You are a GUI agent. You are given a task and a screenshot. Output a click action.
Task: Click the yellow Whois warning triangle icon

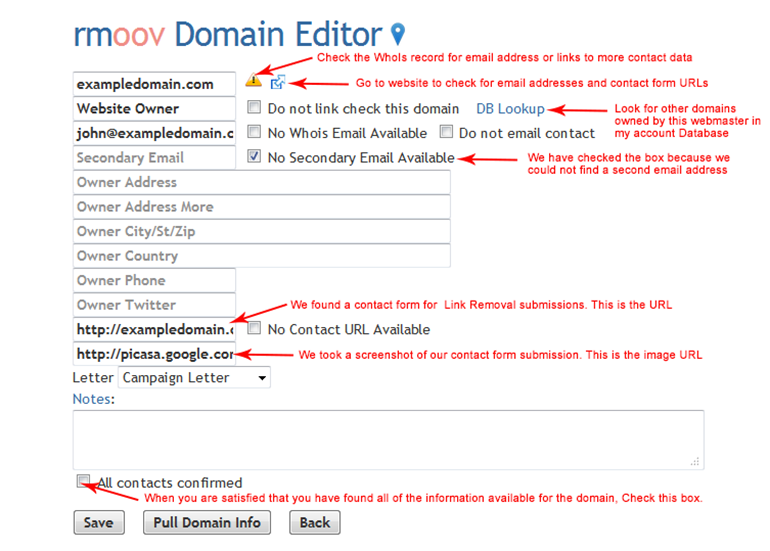pyautogui.click(x=253, y=81)
